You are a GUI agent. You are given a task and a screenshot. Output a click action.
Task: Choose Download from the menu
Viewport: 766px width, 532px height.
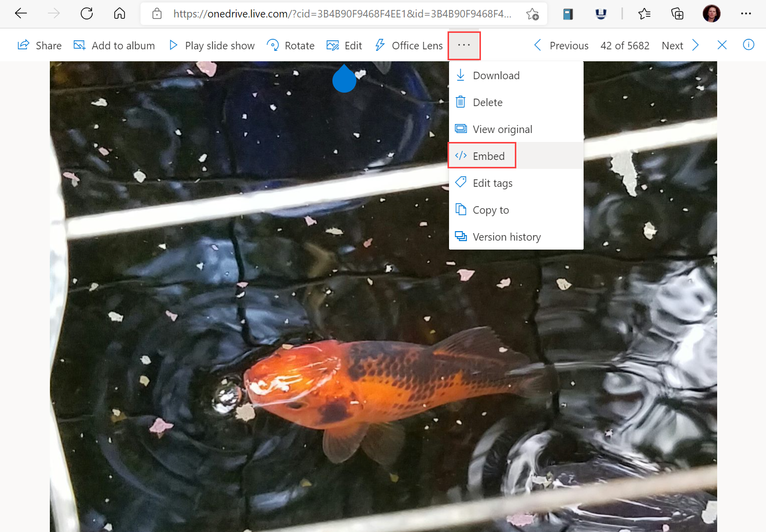(x=516, y=75)
